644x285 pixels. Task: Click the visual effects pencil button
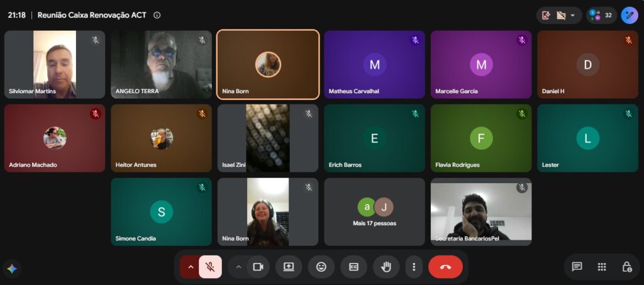pyautogui.click(x=629, y=15)
